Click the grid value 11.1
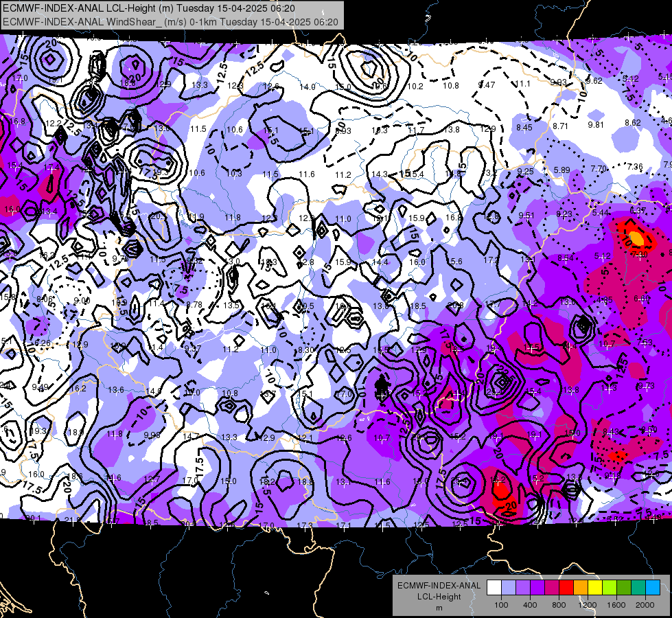Viewport: 672px width, 618px height. pyautogui.click(x=523, y=84)
